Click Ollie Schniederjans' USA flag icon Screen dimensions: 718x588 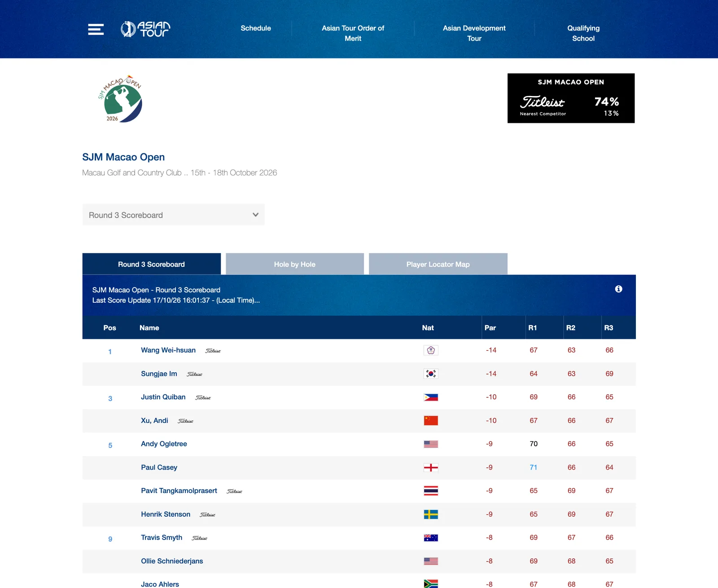point(431,561)
